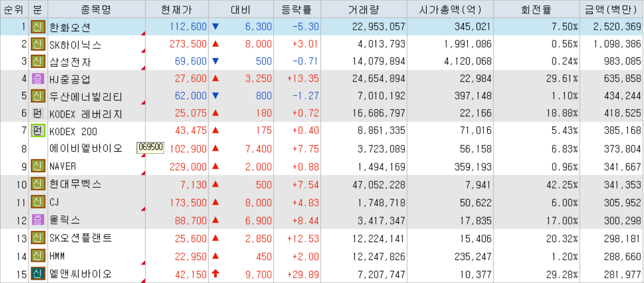Click the 069500 stock code tooltip
This screenshot has height=283, width=644.
coord(150,147)
